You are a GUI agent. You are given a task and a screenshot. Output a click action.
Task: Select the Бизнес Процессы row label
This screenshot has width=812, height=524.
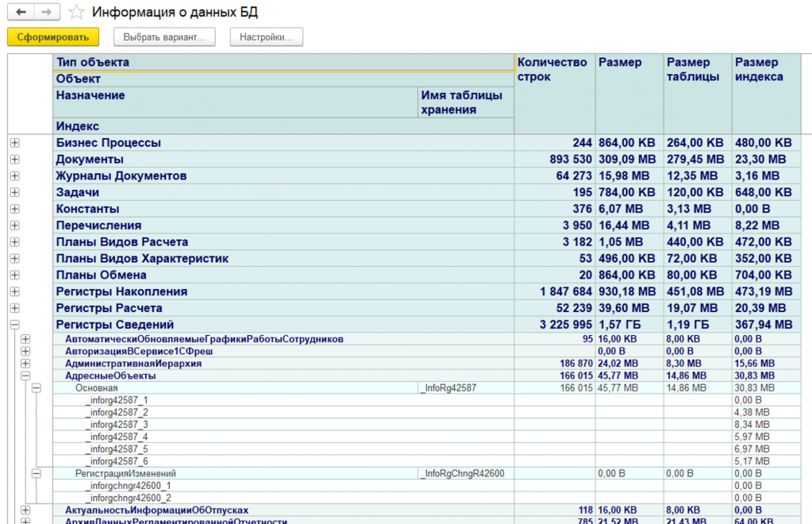[x=108, y=143]
